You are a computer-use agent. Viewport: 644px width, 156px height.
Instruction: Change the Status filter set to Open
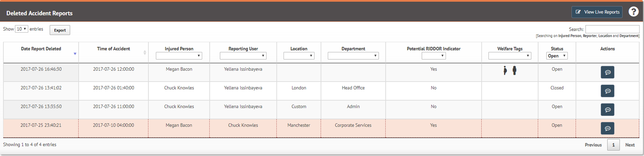click(x=557, y=56)
